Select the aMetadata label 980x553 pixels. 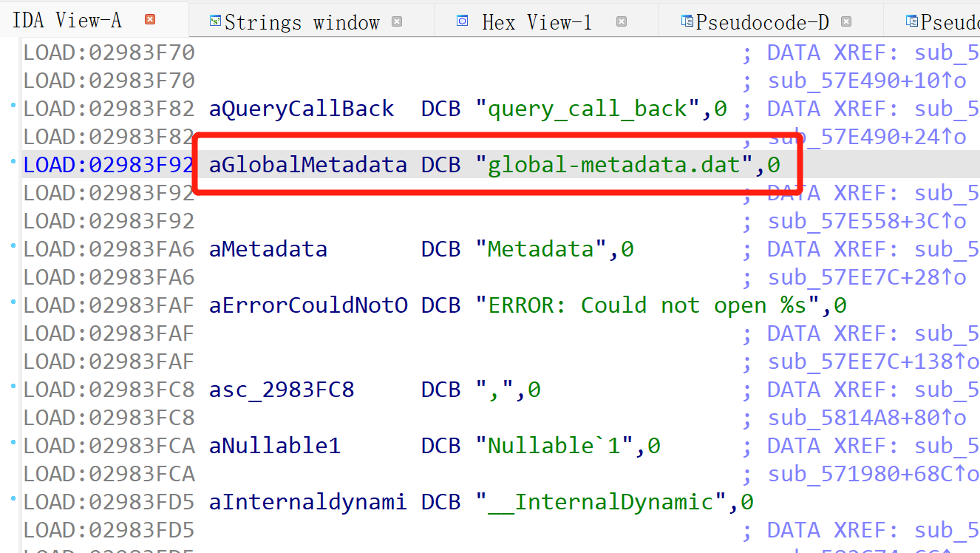pyautogui.click(x=268, y=249)
